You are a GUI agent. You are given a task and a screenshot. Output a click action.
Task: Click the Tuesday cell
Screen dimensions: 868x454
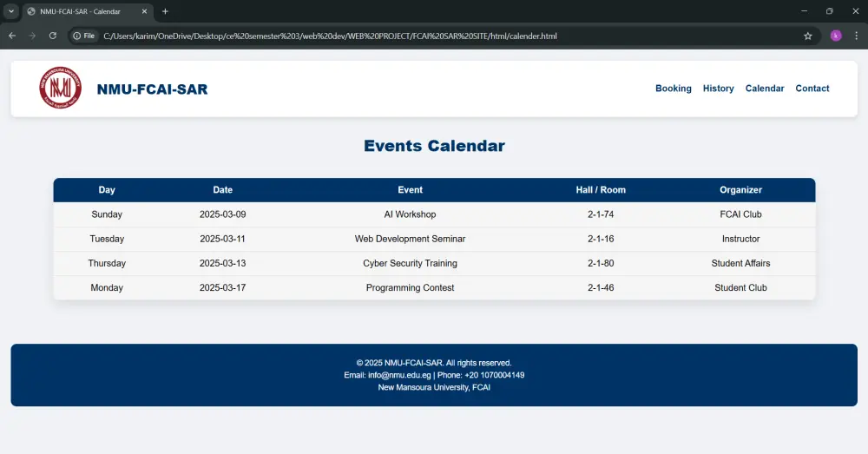(107, 239)
